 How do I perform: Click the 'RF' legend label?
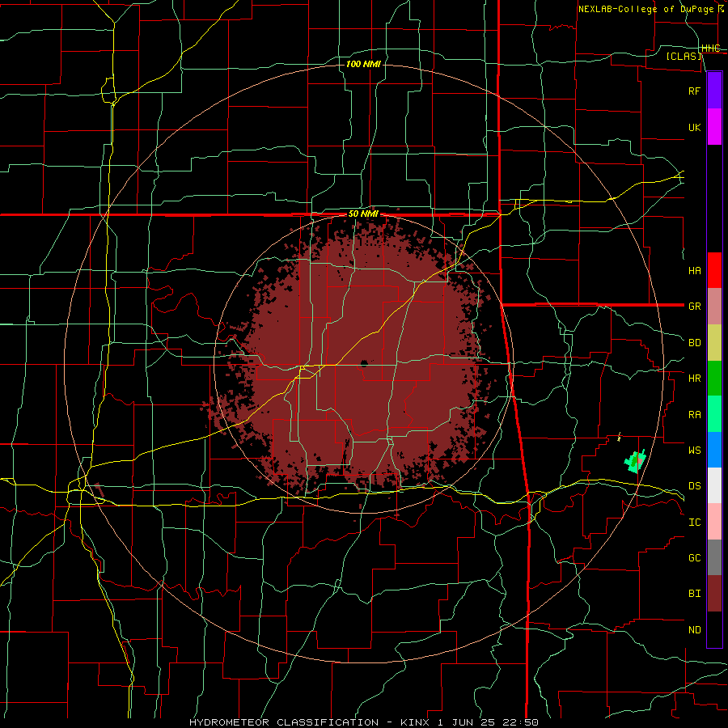[x=694, y=91]
